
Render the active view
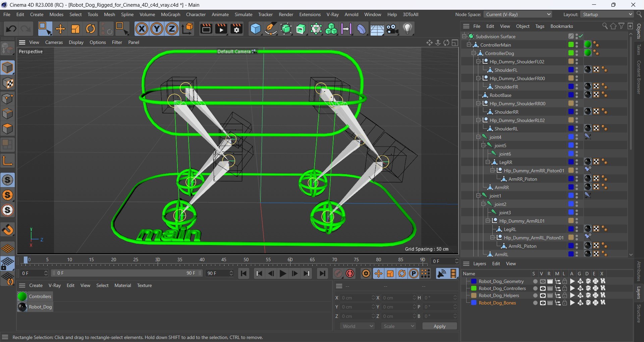206,29
